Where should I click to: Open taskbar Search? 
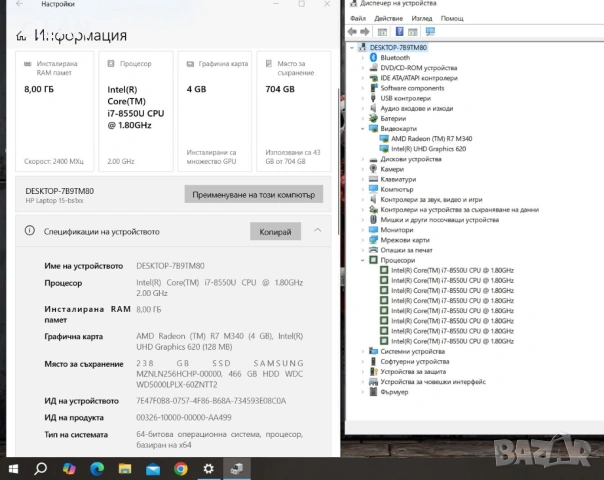point(40,469)
